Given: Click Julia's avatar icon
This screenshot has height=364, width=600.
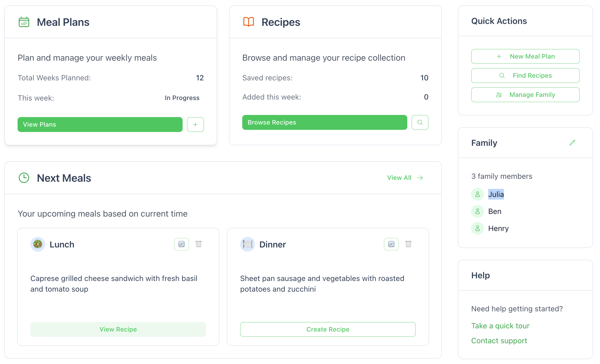Looking at the screenshot, I should pos(478,194).
